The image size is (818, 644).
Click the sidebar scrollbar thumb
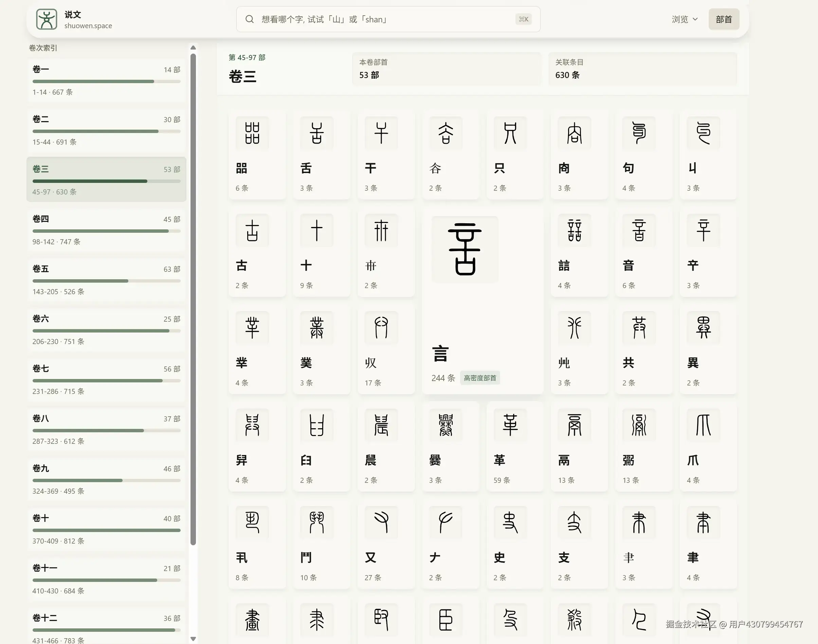coord(193,299)
